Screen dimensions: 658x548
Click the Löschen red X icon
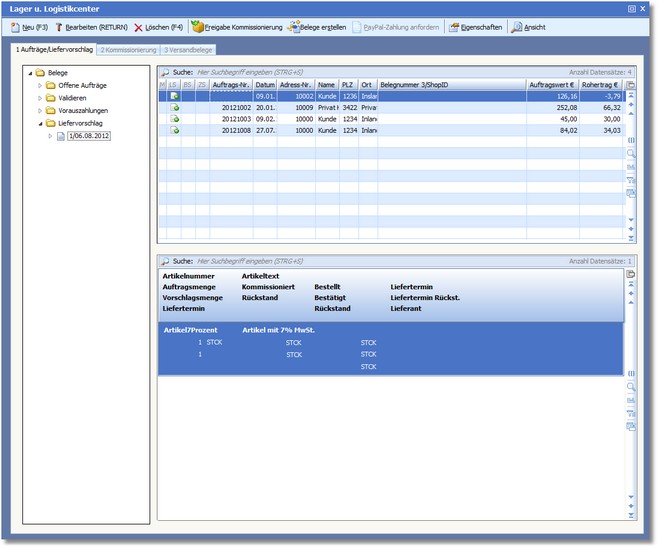pos(138,27)
